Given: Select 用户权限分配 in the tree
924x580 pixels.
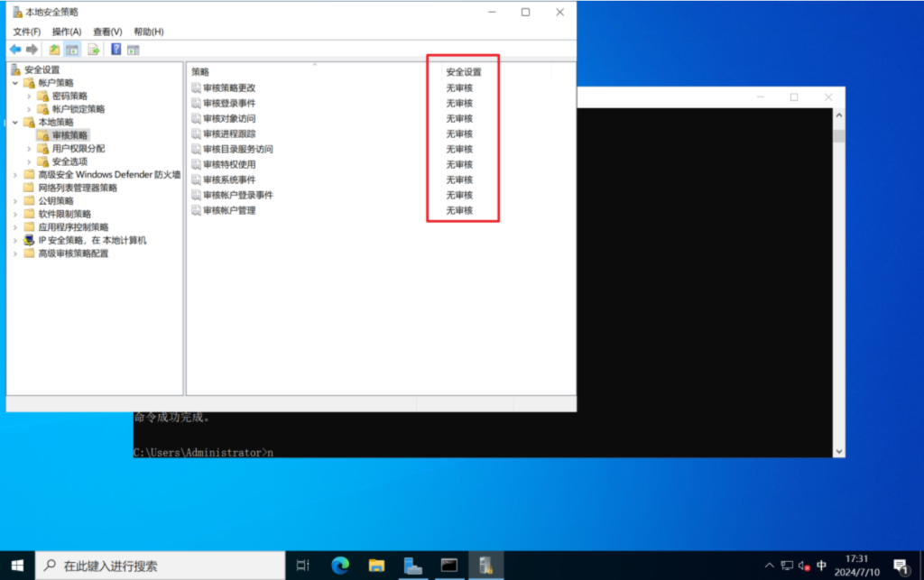Looking at the screenshot, I should (79, 148).
